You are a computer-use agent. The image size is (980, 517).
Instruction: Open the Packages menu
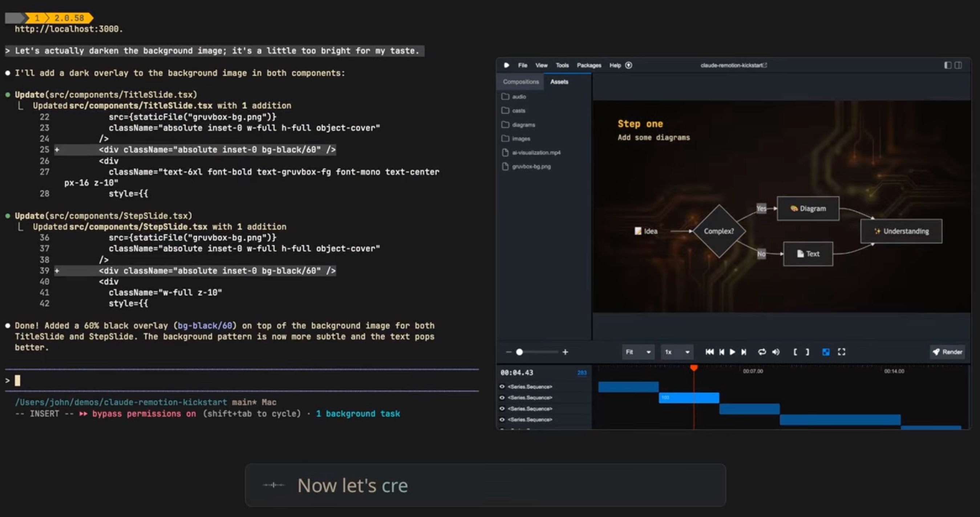pos(588,65)
